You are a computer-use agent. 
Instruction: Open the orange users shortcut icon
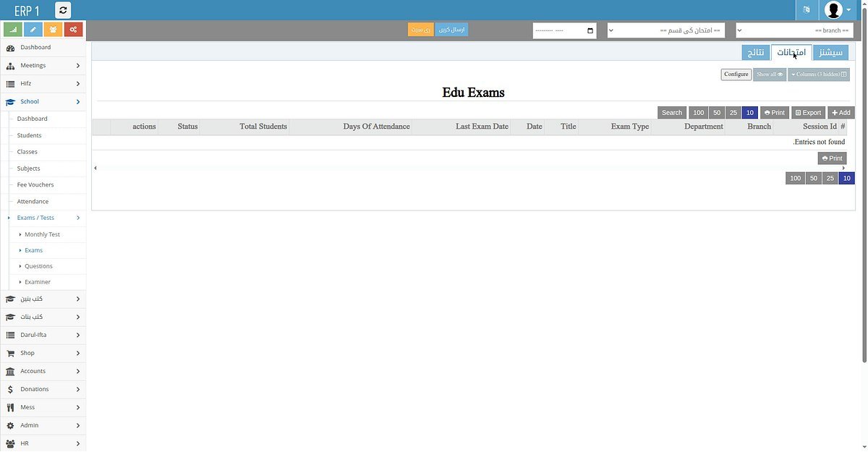point(53,30)
